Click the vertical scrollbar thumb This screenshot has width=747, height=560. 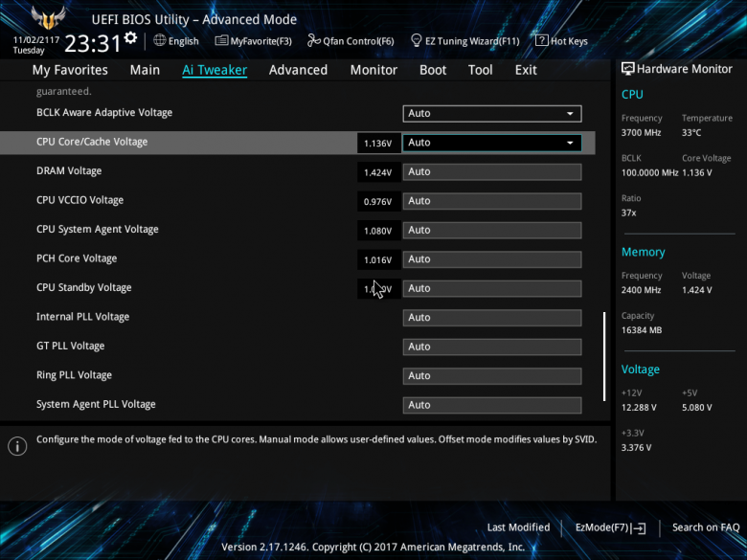[604, 357]
